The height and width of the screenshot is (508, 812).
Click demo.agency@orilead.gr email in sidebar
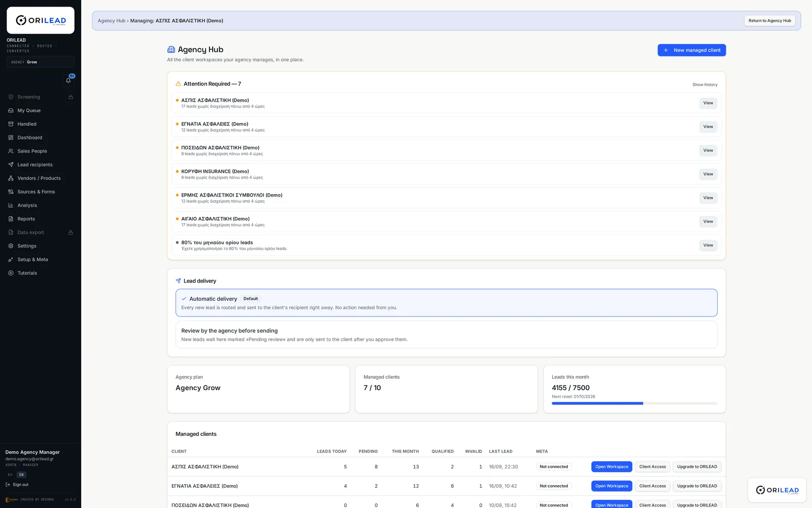29,459
